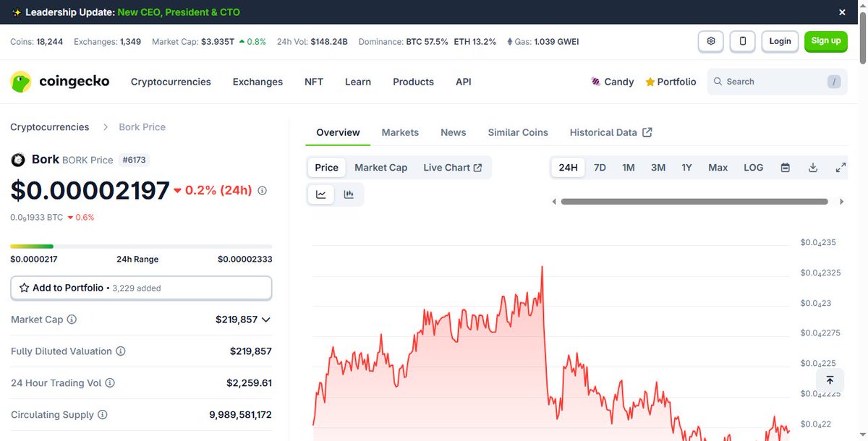Image resolution: width=868 pixels, height=441 pixels.
Task: Click Market Cap info icon
Action: (x=72, y=320)
